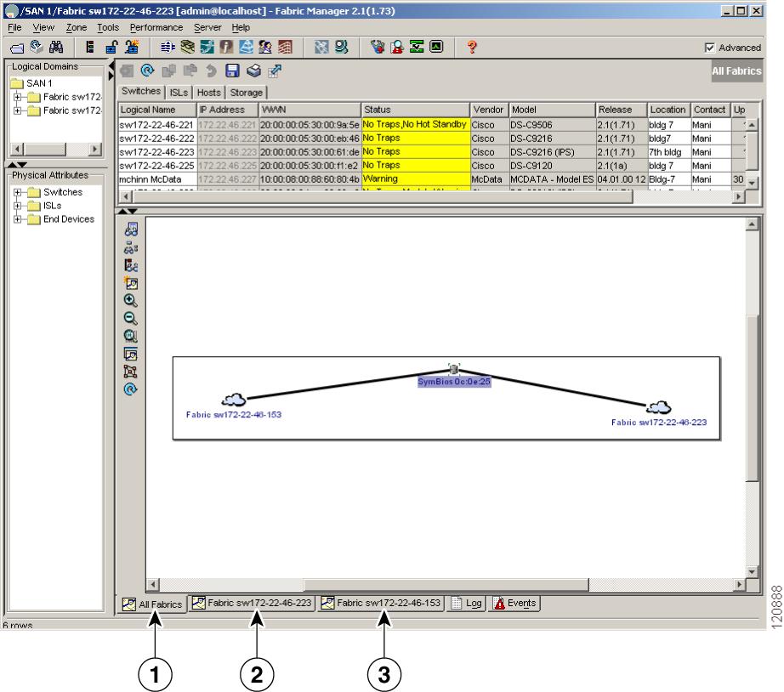Viewport: 784px width, 692px height.
Task: Sort table by Logical Name column header
Action: pyautogui.click(x=157, y=110)
